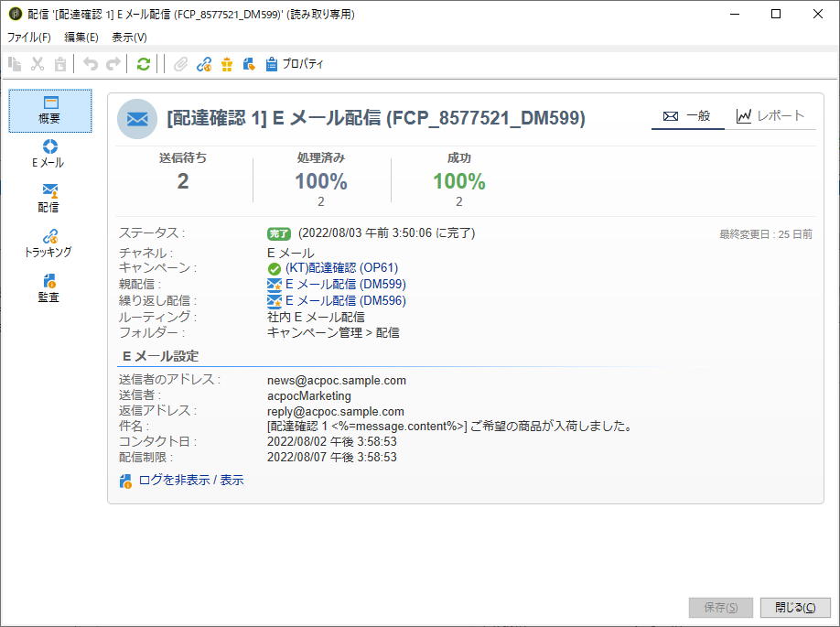
Task: Click the tracking link toolbar icon
Action: [x=204, y=64]
